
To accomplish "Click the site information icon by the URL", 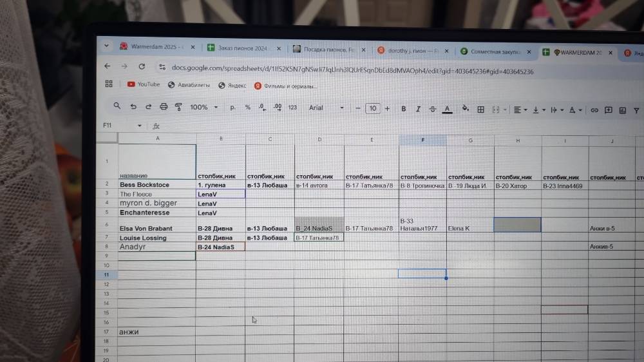I will (x=162, y=66).
